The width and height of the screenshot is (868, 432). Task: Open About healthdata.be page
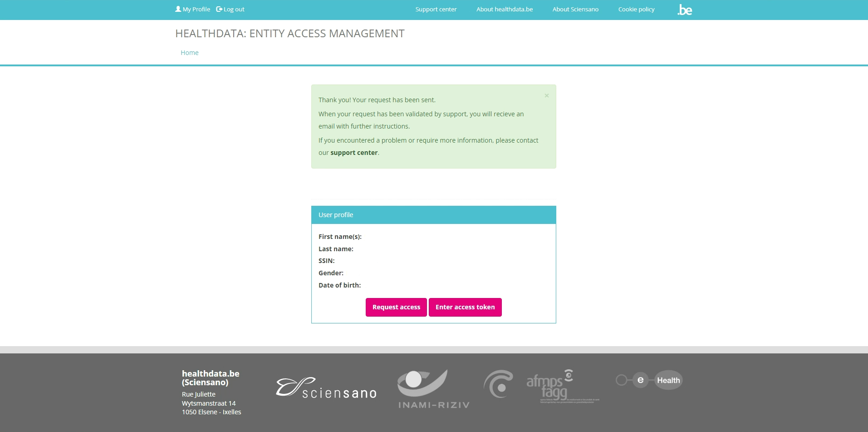click(x=504, y=10)
